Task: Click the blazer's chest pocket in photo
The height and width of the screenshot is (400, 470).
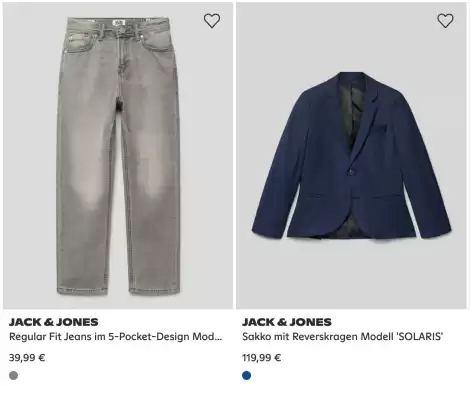Action: pos(379,129)
